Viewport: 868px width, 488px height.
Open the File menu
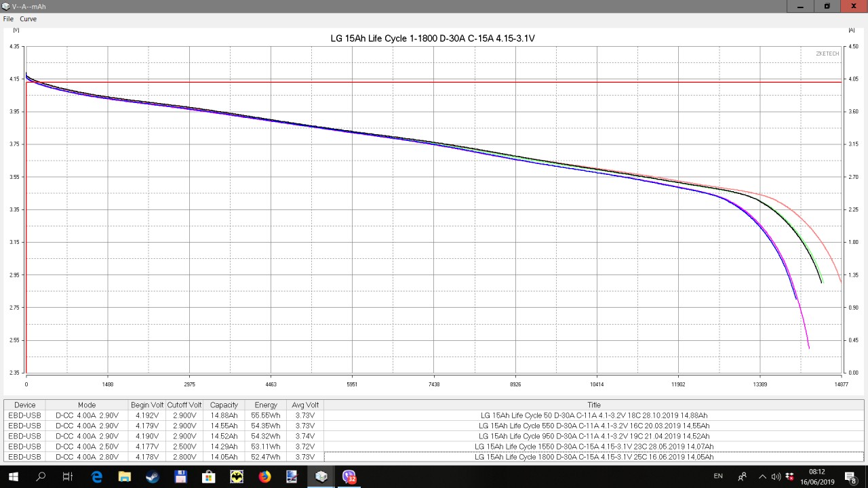coord(8,19)
